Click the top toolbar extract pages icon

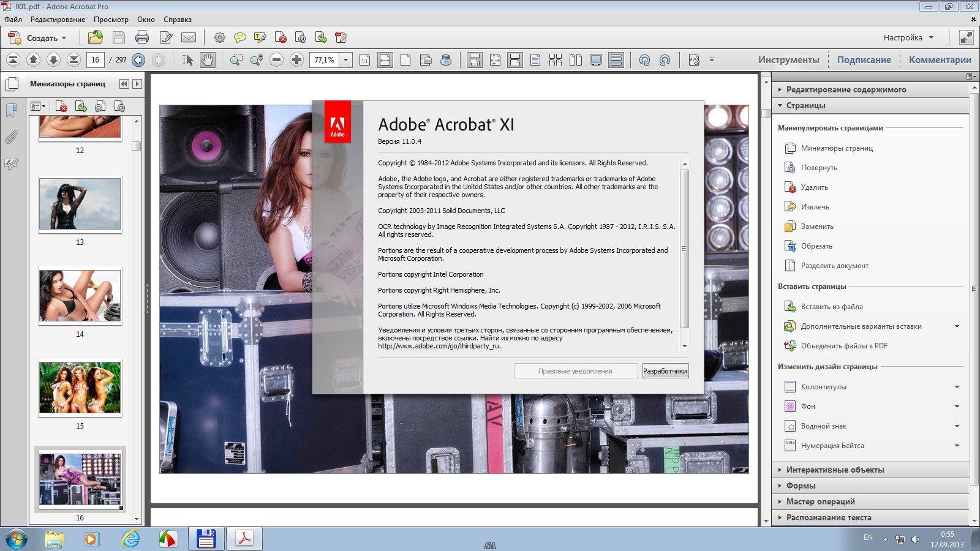click(x=321, y=38)
